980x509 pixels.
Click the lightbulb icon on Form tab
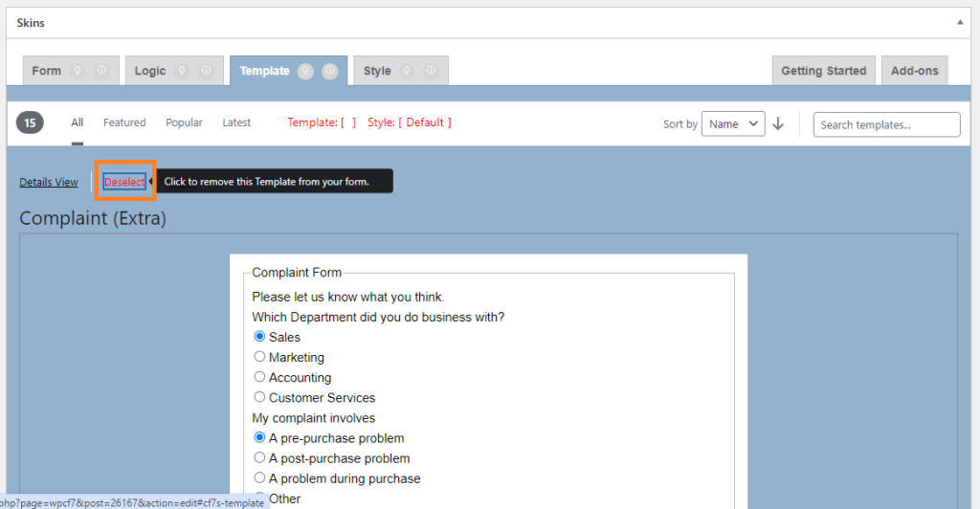(78, 71)
